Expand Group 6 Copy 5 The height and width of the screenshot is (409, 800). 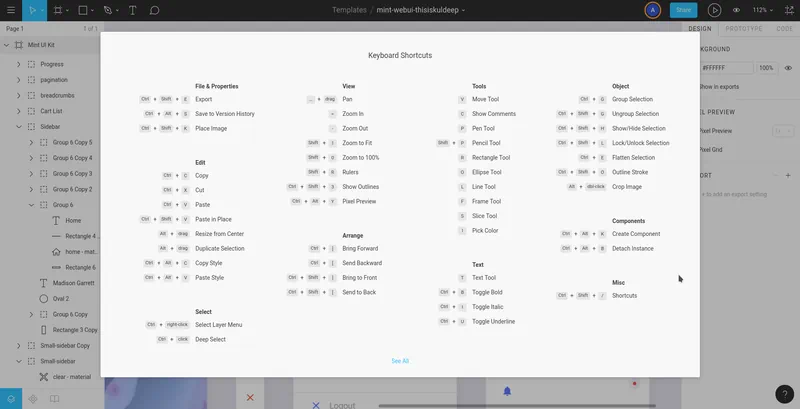[31, 142]
